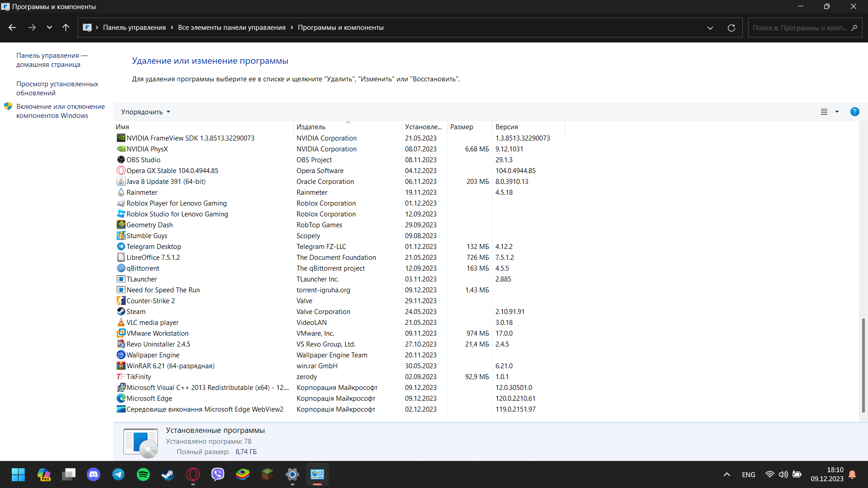The image size is (868, 488).
Task: Click the VLC media player cone icon
Action: (121, 323)
